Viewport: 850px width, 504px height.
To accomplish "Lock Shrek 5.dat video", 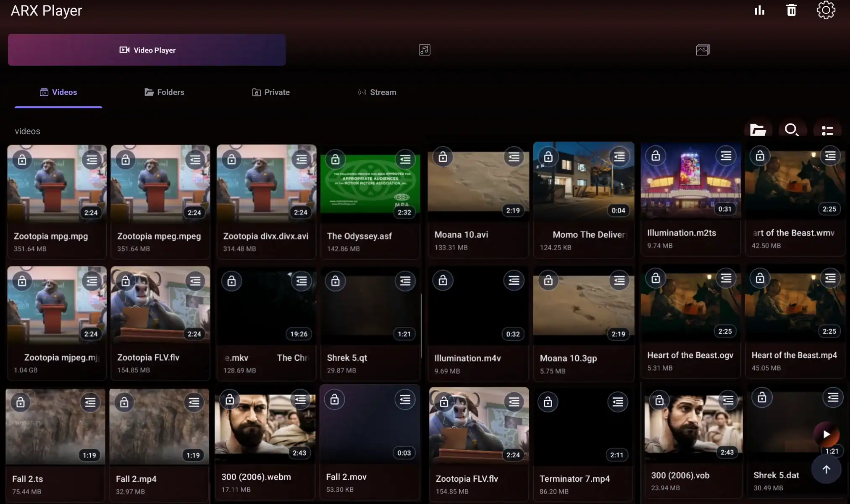I will point(762,397).
